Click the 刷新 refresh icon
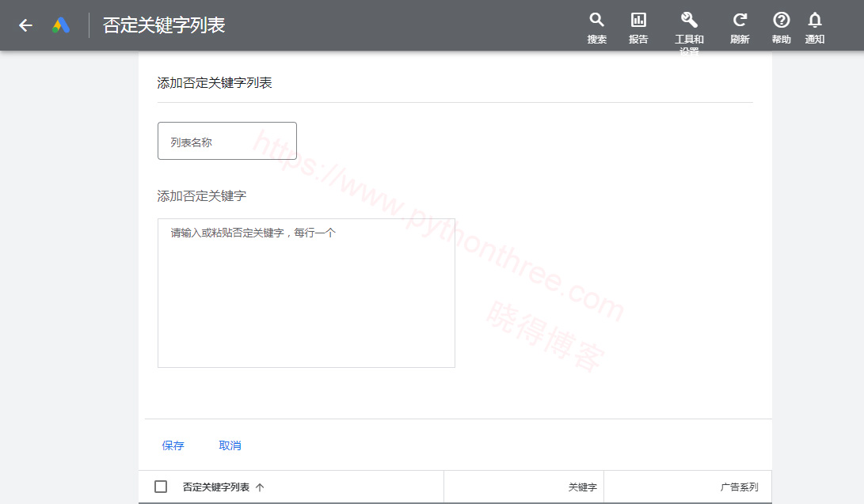This screenshot has width=864, height=504. coord(740,28)
